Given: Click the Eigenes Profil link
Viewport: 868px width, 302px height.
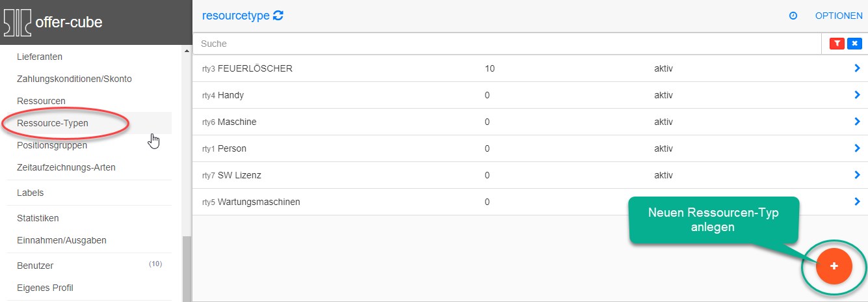Looking at the screenshot, I should (x=45, y=288).
